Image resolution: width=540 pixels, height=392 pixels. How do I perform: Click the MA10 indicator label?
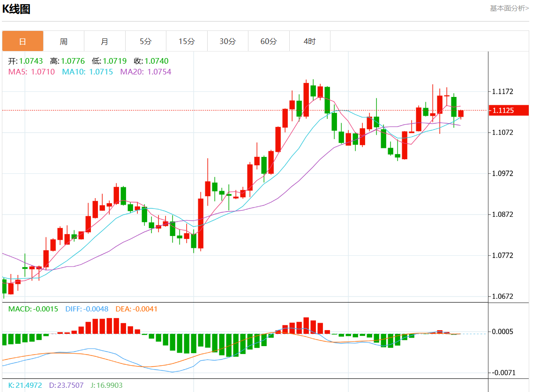(x=87, y=72)
